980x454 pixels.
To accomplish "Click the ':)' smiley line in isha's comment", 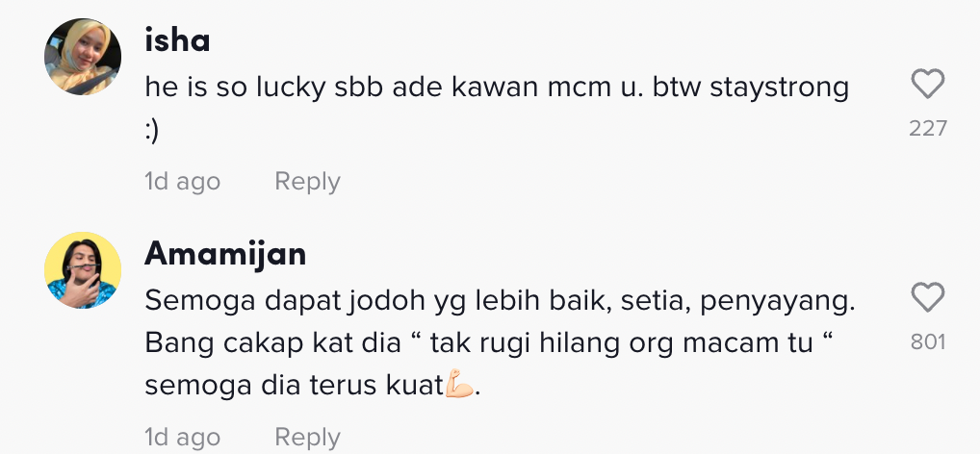I will tap(152, 131).
